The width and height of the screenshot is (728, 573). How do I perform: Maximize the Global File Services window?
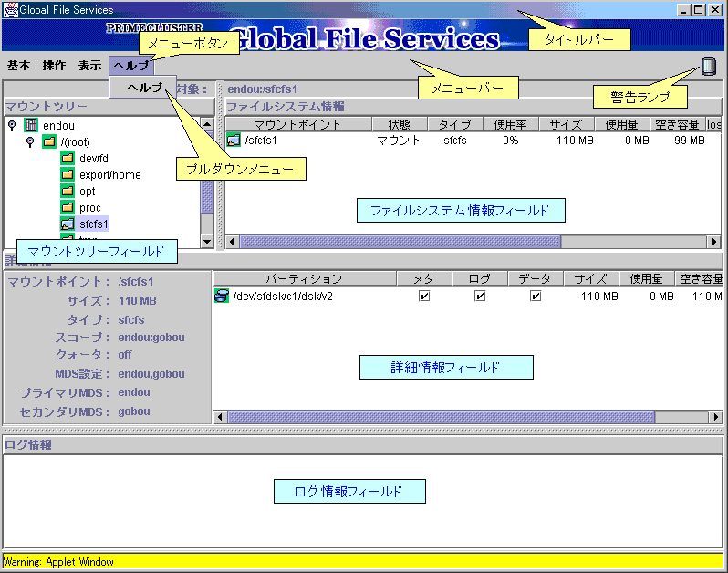[x=698, y=10]
